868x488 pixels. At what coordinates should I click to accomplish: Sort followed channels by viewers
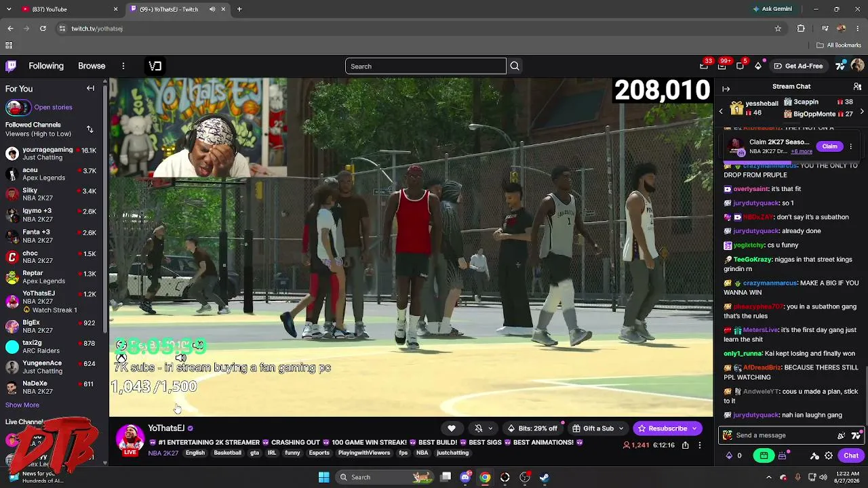90,129
